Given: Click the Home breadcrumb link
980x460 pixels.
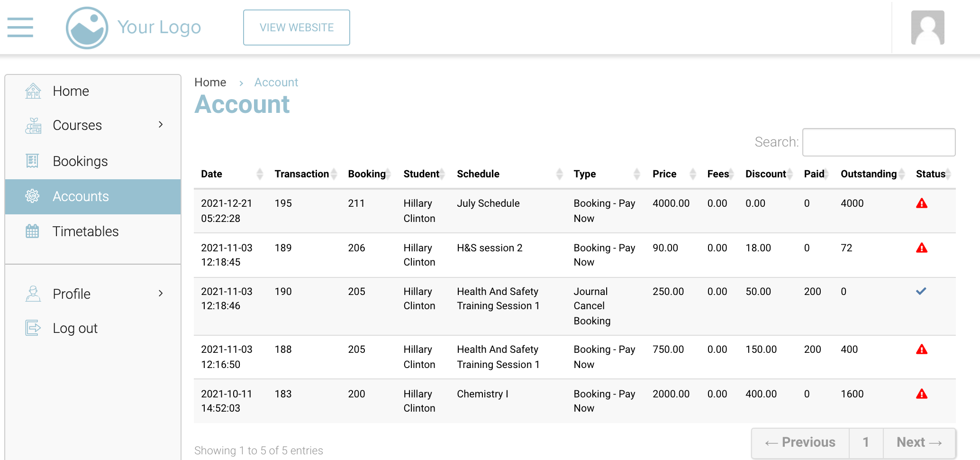Looking at the screenshot, I should [x=210, y=83].
